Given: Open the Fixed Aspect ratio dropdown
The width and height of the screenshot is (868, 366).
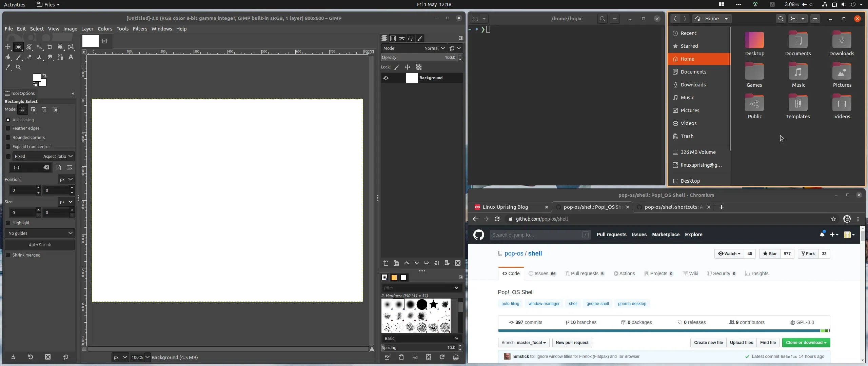Looking at the screenshot, I should 43,157.
